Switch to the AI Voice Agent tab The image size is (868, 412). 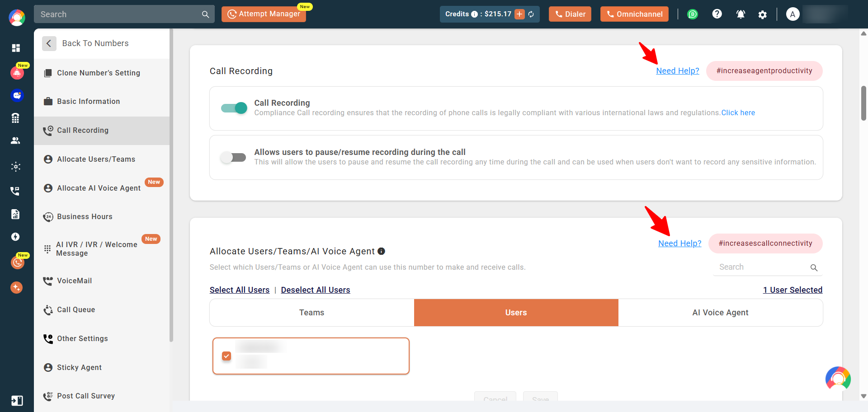click(720, 313)
